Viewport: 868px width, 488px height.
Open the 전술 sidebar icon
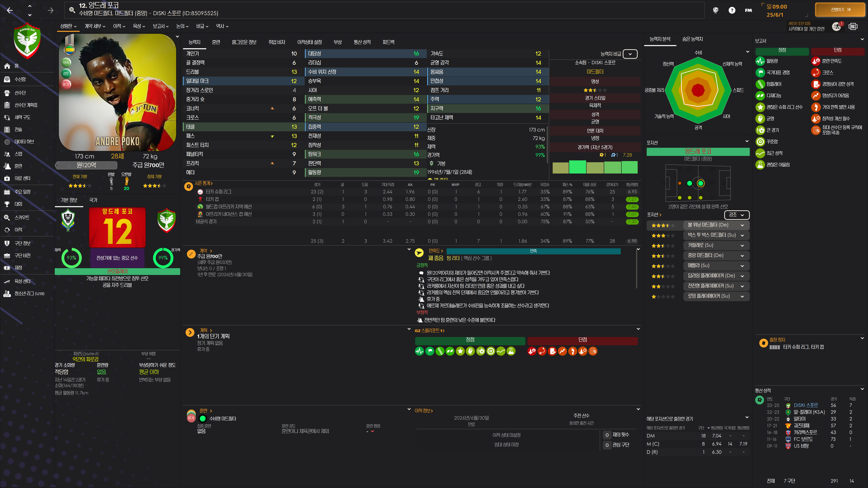(7, 130)
